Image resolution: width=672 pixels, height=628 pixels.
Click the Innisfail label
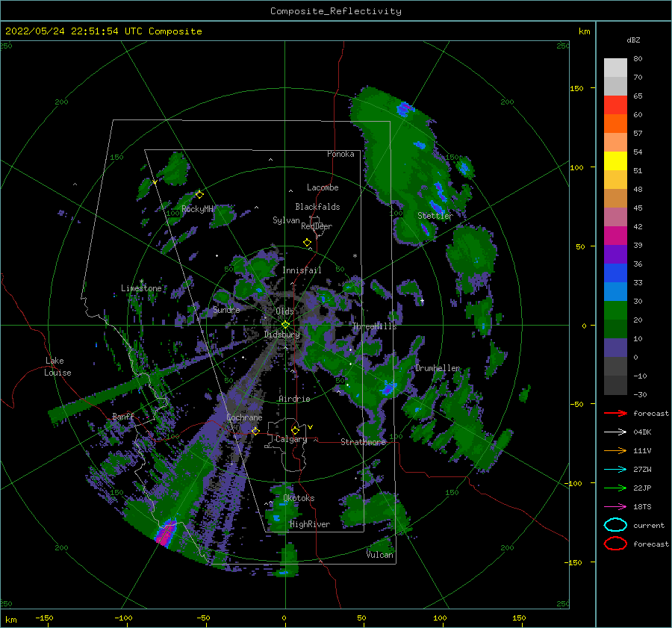point(302,270)
